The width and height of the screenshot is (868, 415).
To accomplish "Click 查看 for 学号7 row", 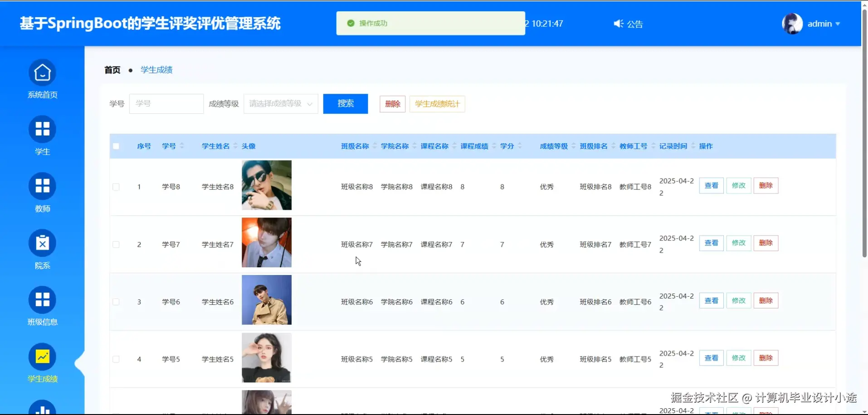I will (x=712, y=243).
